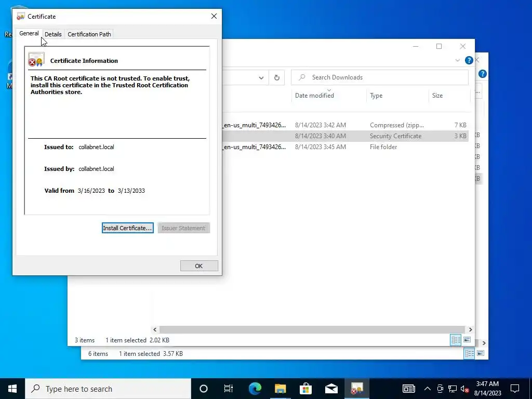Click Issued by collabnet.local value
Viewport: 532px width, 399px height.
pyautogui.click(x=96, y=169)
